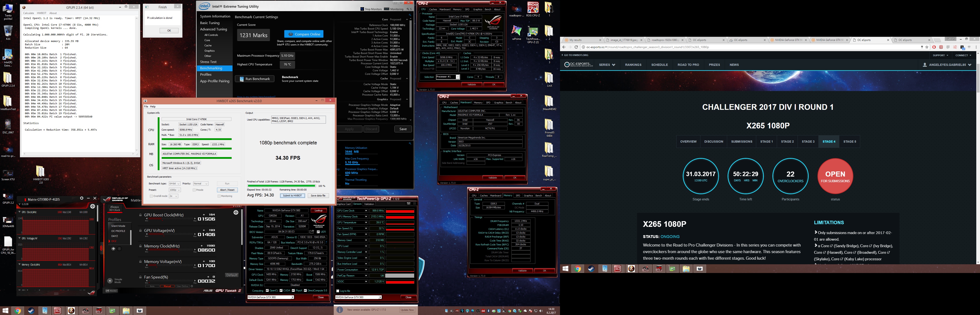Collapse GPU Clock graph in monitor window
980x315 pixels.
[19, 212]
